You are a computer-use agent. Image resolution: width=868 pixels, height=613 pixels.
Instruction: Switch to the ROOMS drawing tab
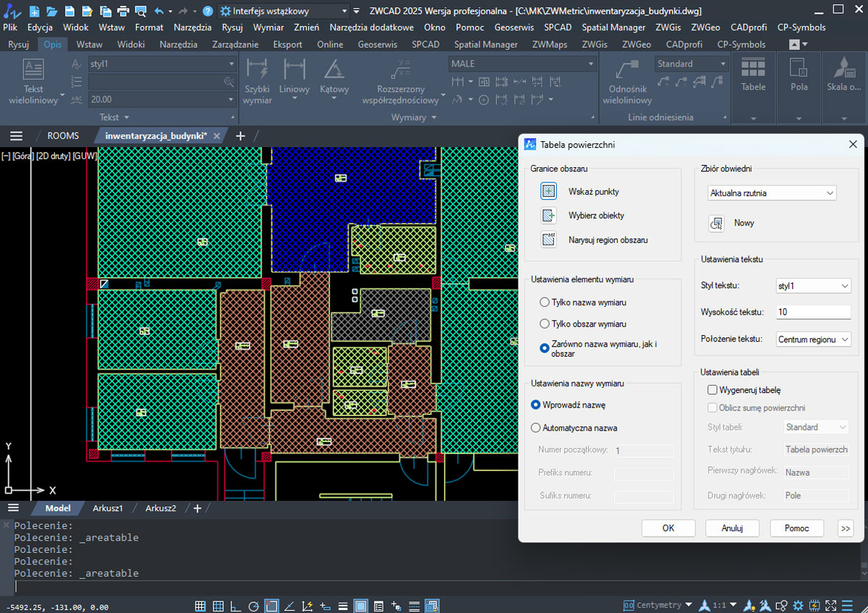63,135
